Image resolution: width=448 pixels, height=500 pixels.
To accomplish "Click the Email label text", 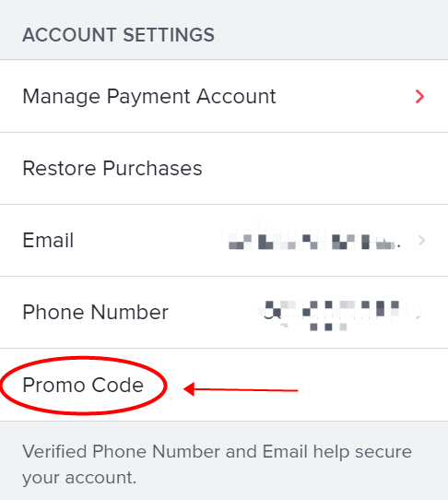I will click(x=48, y=240).
